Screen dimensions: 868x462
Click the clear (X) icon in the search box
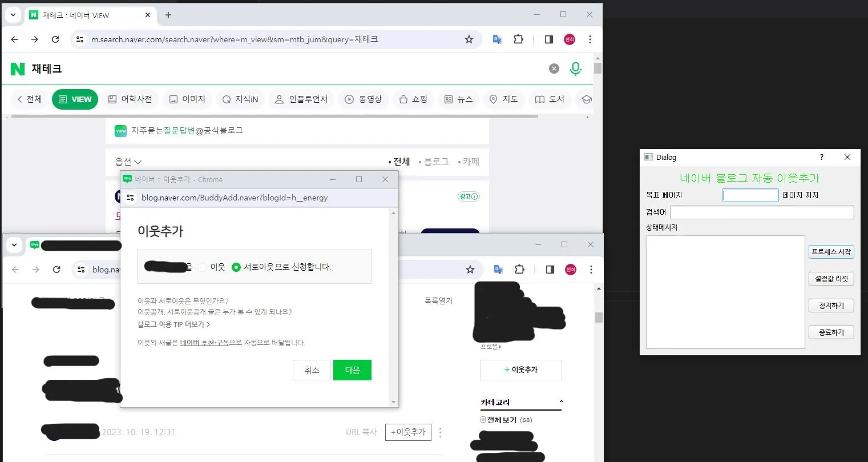pyautogui.click(x=554, y=68)
